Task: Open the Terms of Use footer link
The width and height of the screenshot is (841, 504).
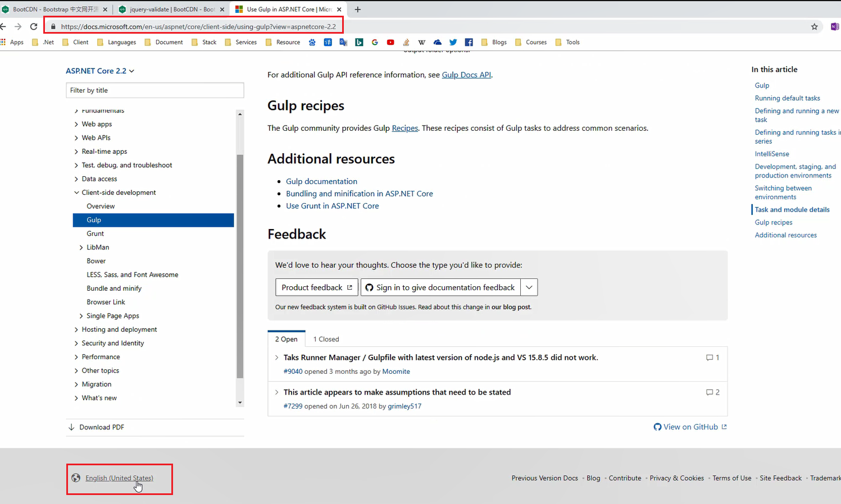Action: [x=732, y=478]
